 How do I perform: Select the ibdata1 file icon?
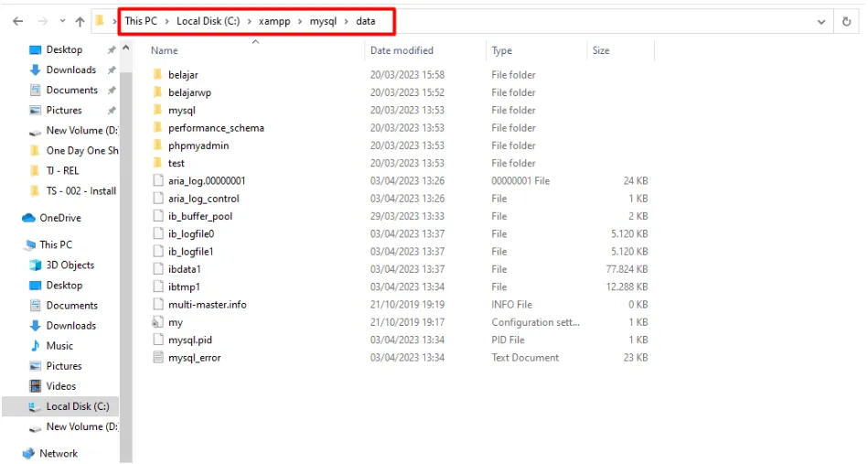[x=158, y=269]
